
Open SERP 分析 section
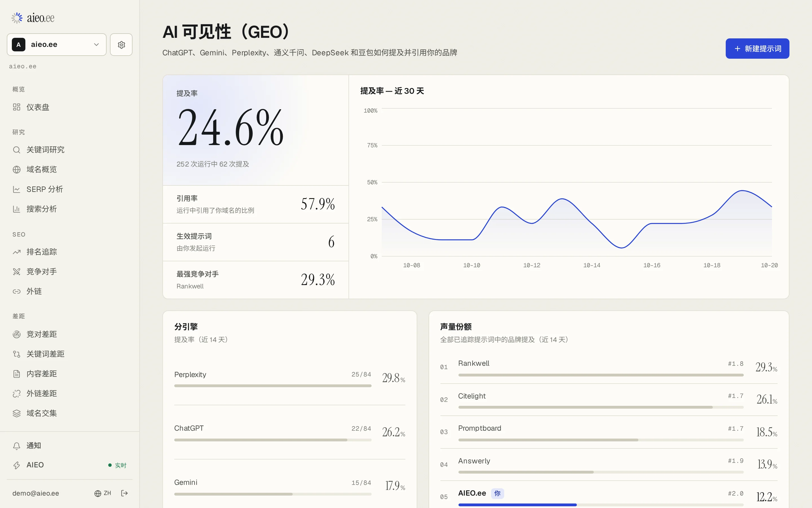[x=69, y=189]
